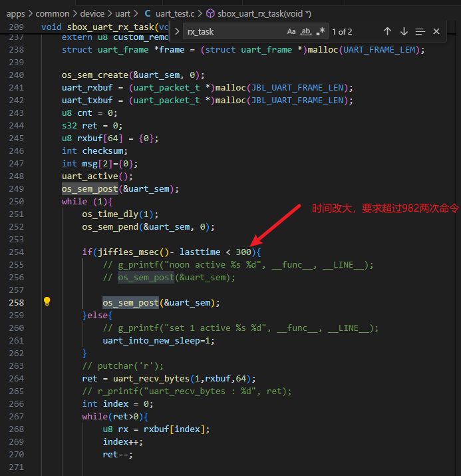Go to previous match arrow
461x476 pixels.
point(387,31)
